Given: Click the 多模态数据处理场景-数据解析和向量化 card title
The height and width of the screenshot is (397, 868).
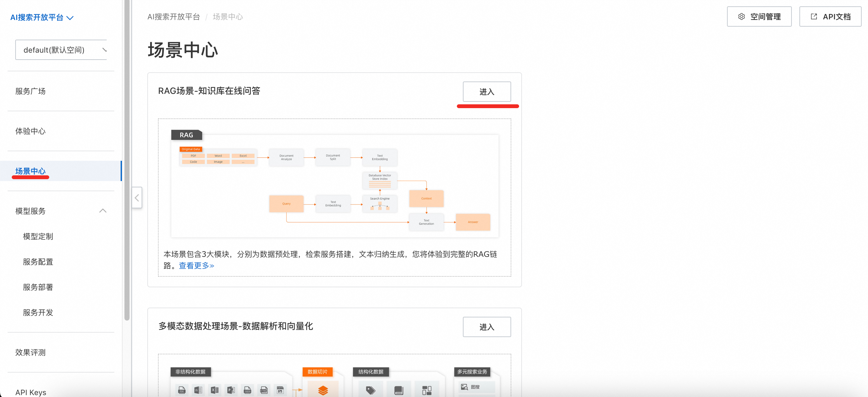Looking at the screenshot, I should (236, 326).
